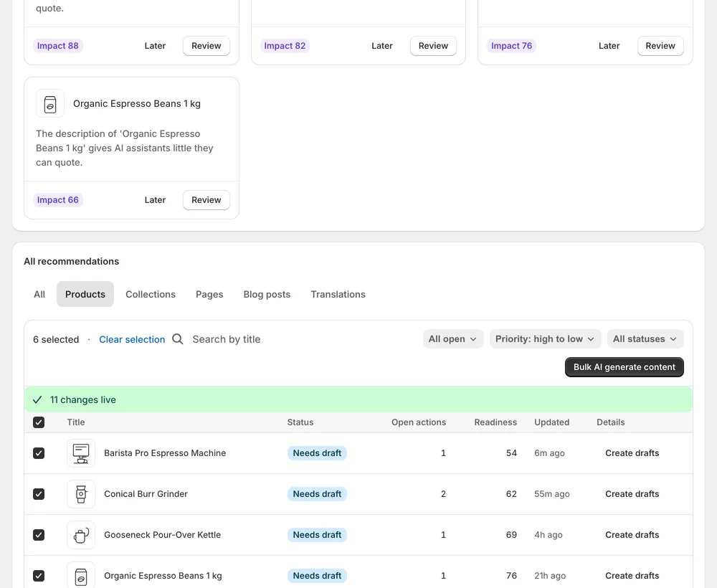The image size is (717, 588).
Task: Click the Impact 76 badge
Action: (512, 46)
